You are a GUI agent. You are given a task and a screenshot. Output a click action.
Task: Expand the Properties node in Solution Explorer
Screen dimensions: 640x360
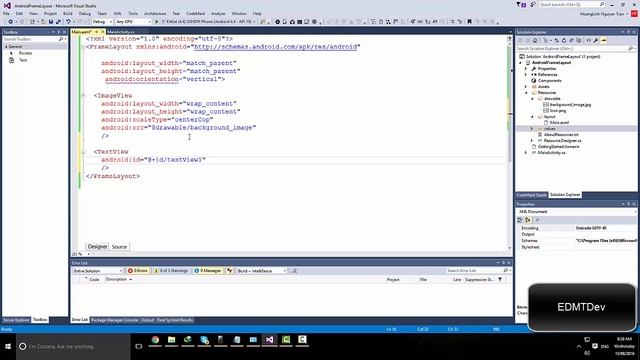[526, 69]
